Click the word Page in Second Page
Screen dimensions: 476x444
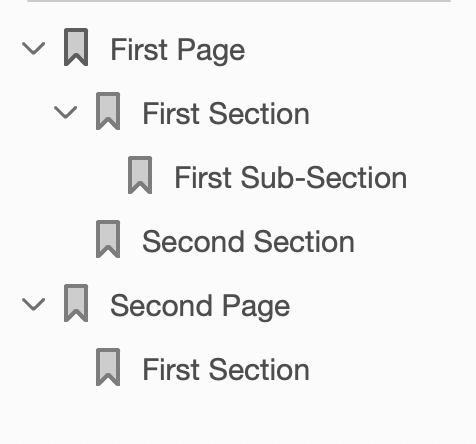[x=256, y=307]
